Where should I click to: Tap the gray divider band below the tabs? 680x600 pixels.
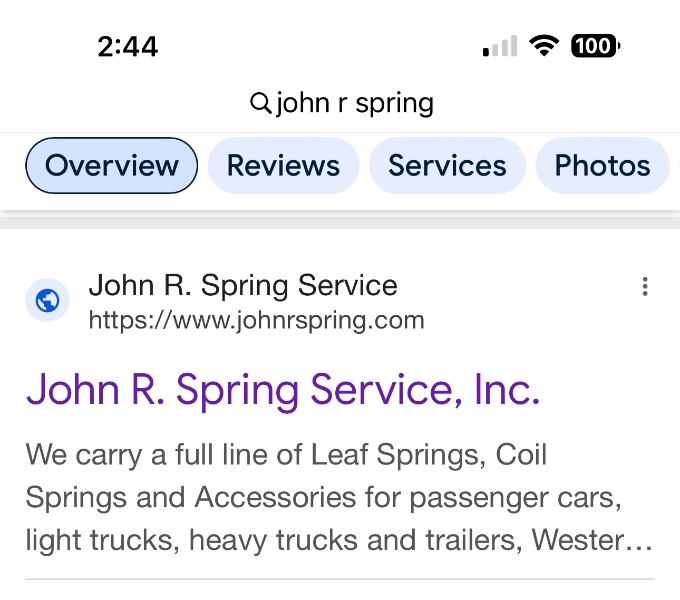(340, 220)
